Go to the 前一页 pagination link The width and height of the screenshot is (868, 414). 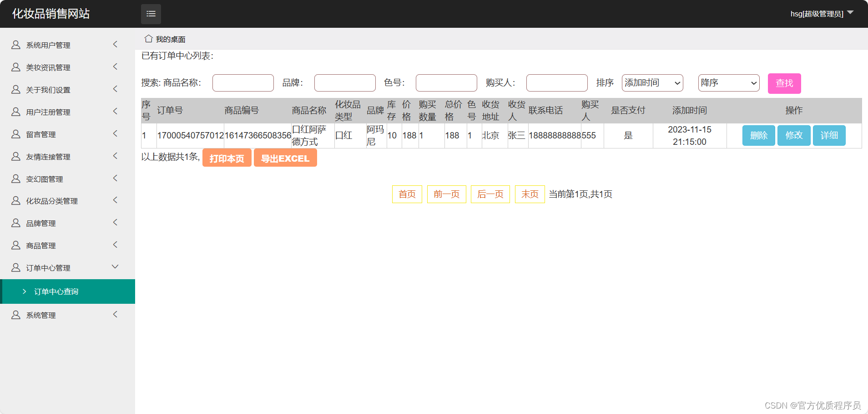click(447, 194)
